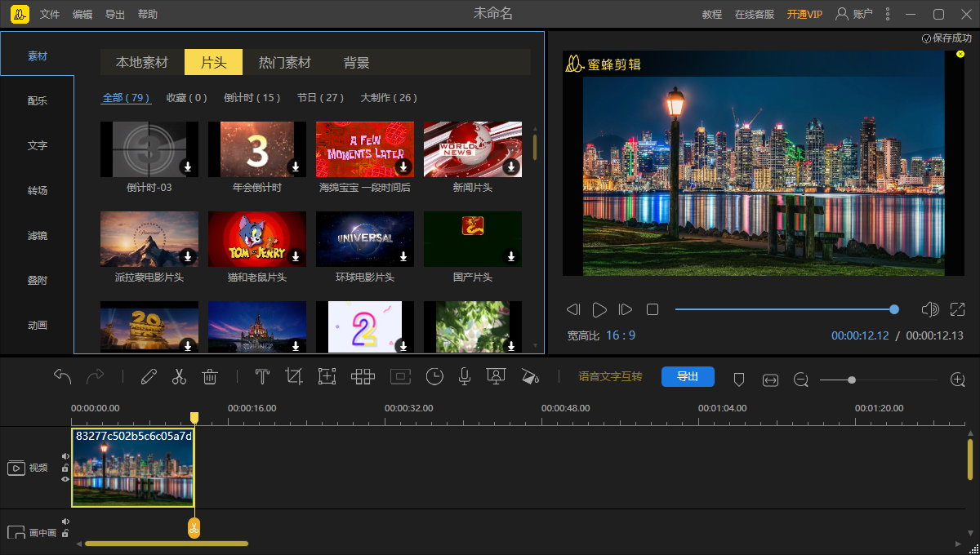
Task: Click the 语音文字互转 link
Action: (x=610, y=377)
